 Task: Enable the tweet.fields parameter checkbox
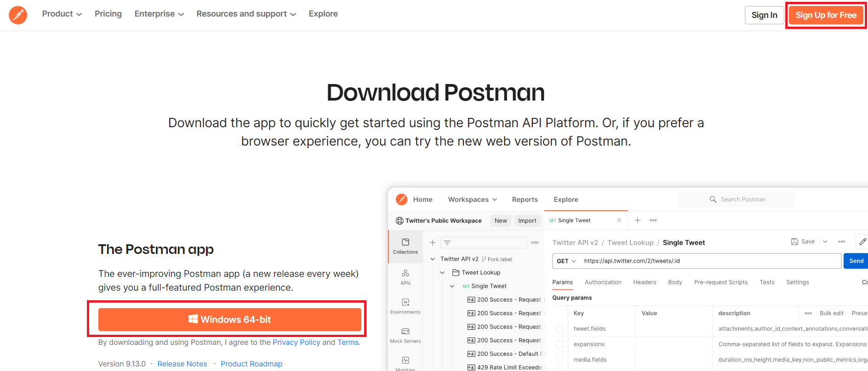click(560, 329)
